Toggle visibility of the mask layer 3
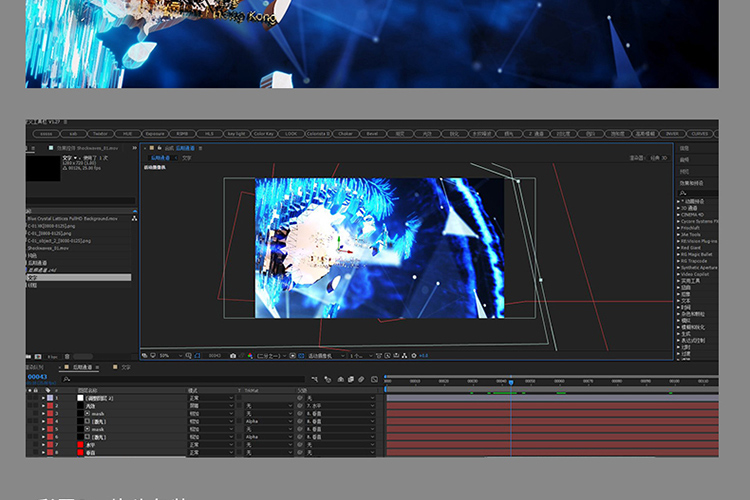This screenshot has width=750, height=500. coord(32,413)
